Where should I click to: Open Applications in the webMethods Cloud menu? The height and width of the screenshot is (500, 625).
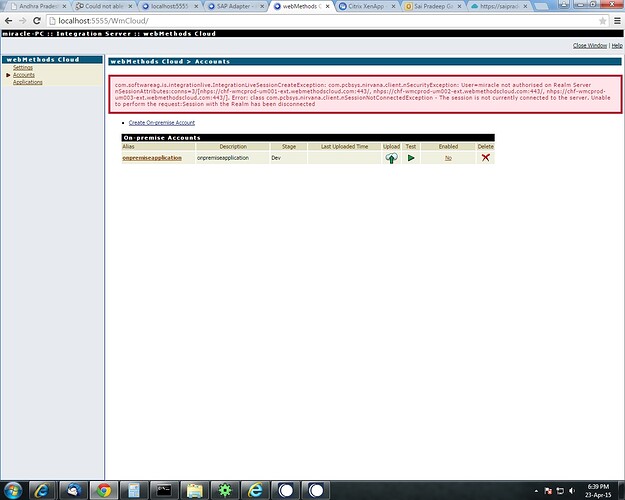coord(28,82)
